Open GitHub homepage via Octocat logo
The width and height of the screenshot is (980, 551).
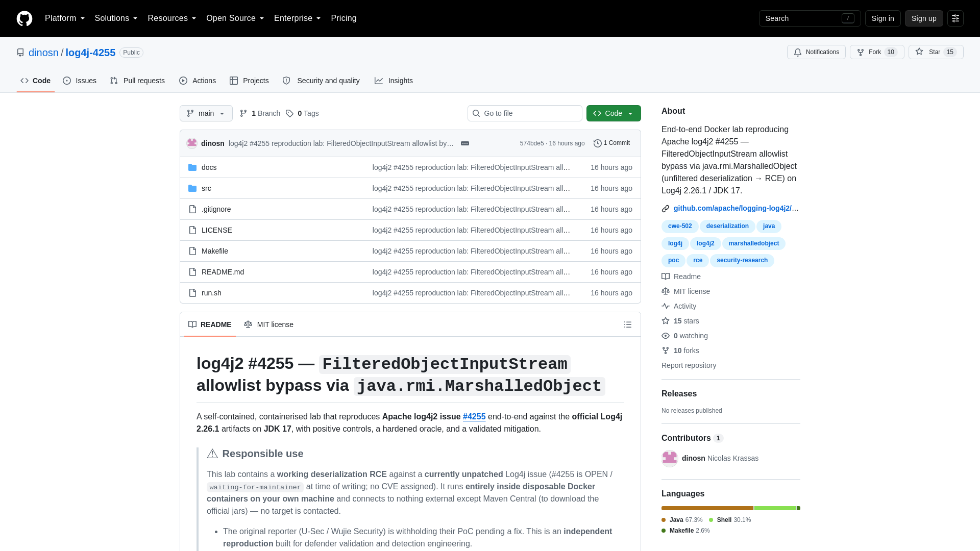pos(24,18)
